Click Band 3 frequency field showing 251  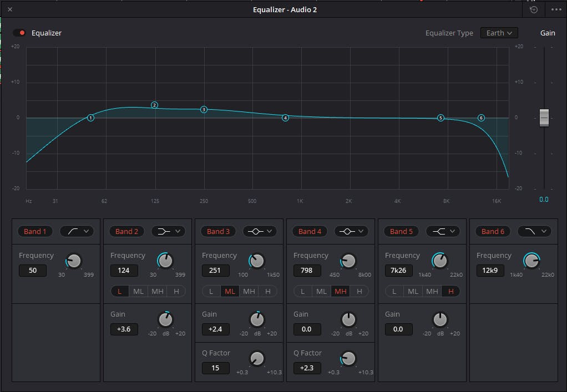[215, 270]
